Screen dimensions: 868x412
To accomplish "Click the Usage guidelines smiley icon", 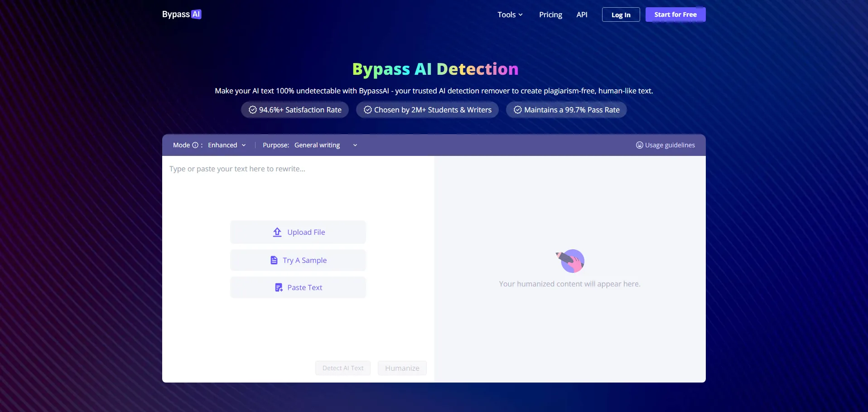I will [639, 145].
